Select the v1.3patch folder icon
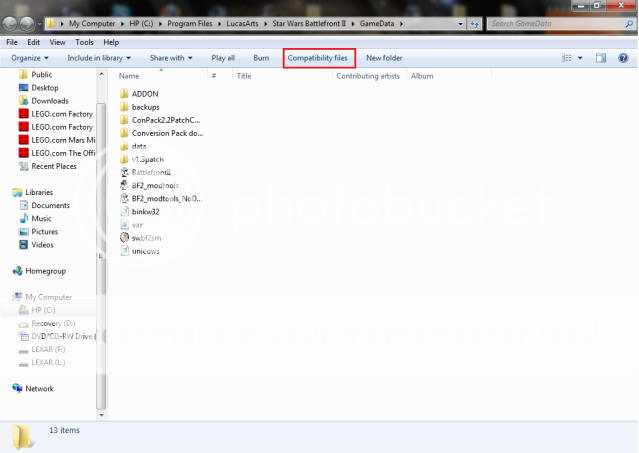 click(124, 159)
